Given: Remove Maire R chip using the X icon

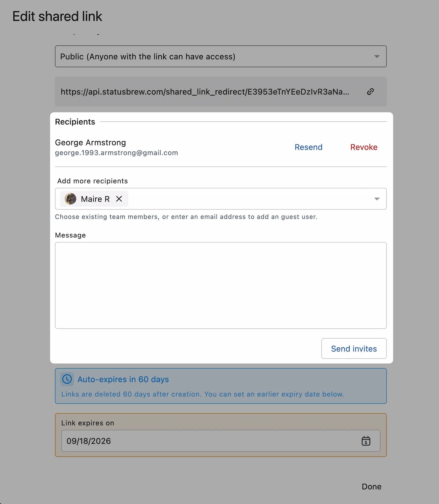Looking at the screenshot, I should [x=119, y=199].
